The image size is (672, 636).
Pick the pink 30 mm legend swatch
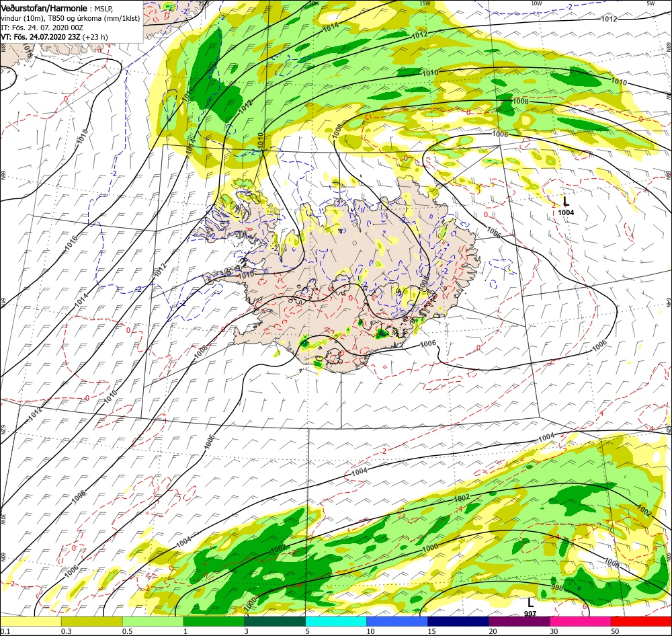581,621
